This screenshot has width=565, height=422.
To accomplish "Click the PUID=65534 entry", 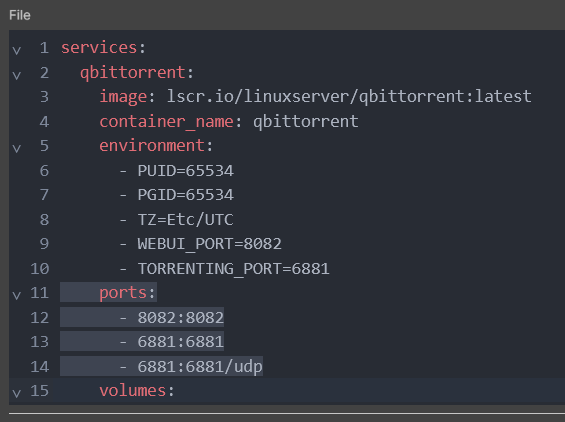I will point(186,170).
